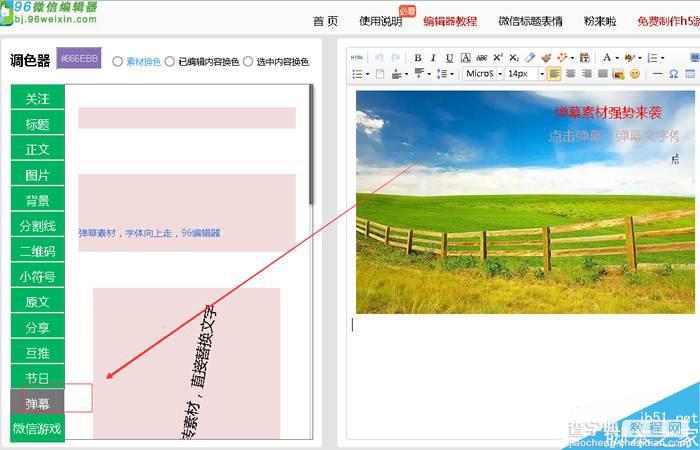Select the 弹幕 category tab
Viewport: 700px width, 450px height.
(38, 403)
